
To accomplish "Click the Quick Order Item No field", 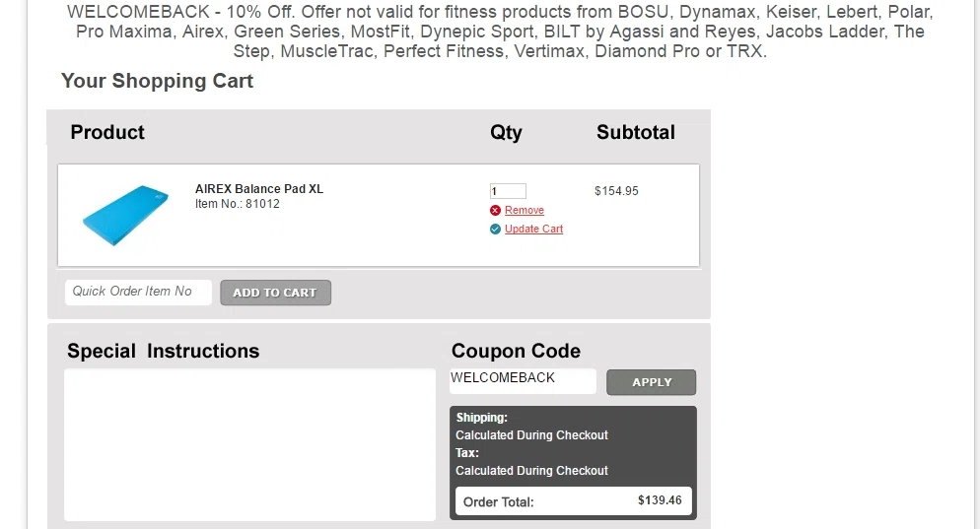I will tap(138, 292).
